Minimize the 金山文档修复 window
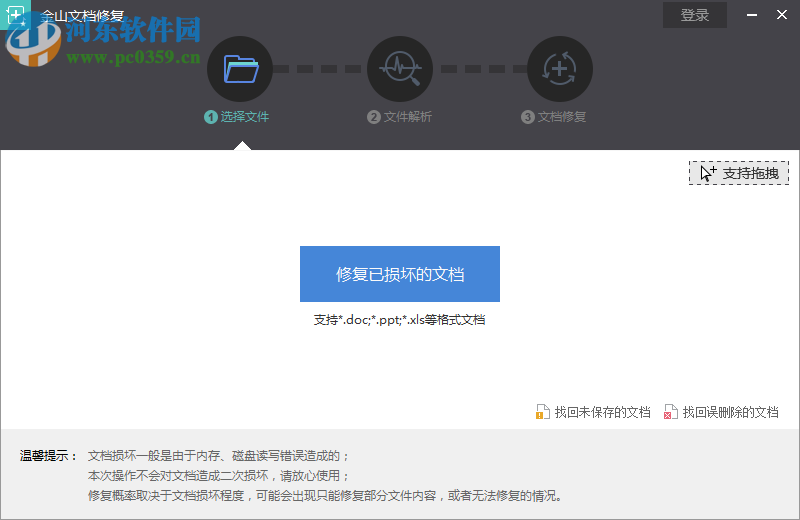 coord(752,15)
